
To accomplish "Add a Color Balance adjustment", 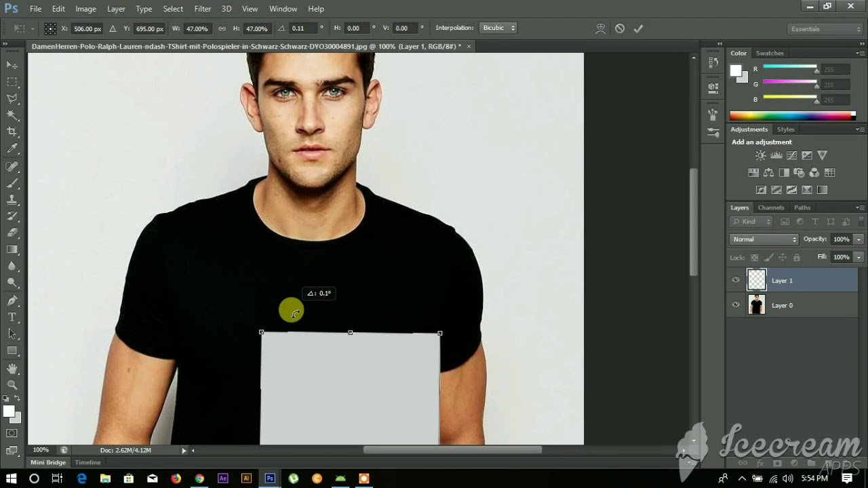I will pyautogui.click(x=768, y=173).
